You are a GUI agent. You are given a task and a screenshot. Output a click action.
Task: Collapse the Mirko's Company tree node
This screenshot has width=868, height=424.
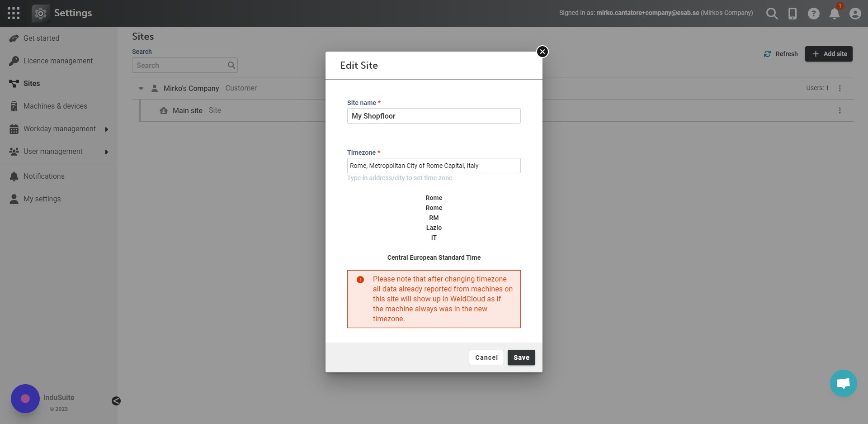coord(141,89)
